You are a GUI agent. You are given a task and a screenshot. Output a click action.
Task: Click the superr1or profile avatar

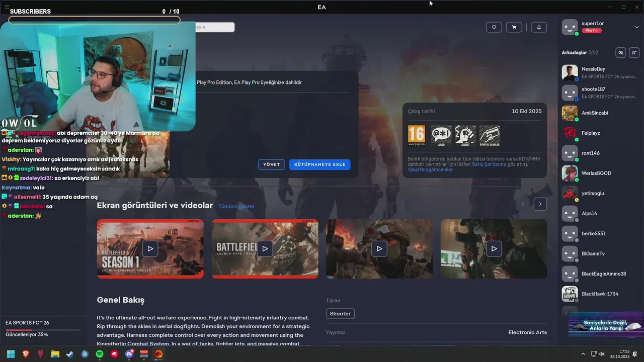(570, 27)
